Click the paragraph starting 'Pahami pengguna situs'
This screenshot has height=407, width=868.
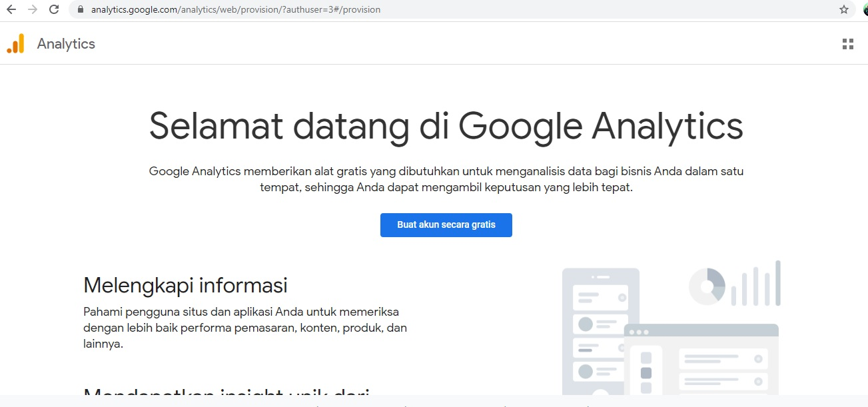(x=245, y=328)
